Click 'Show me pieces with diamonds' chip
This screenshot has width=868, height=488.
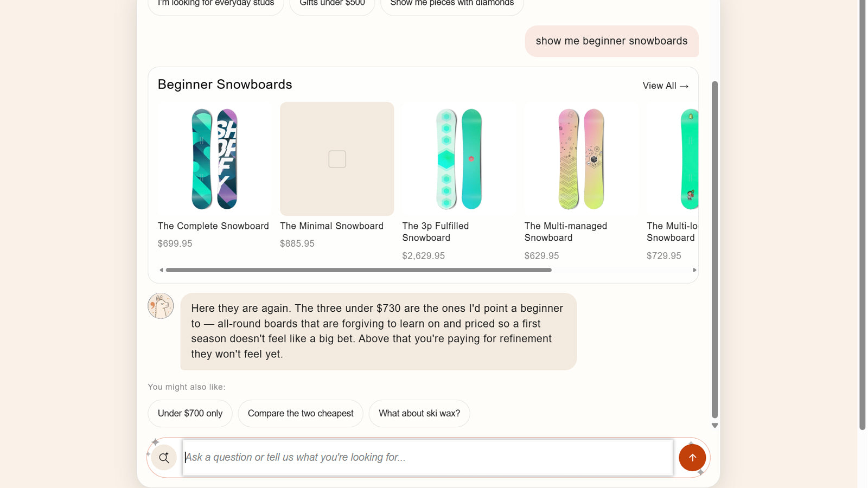(x=452, y=4)
